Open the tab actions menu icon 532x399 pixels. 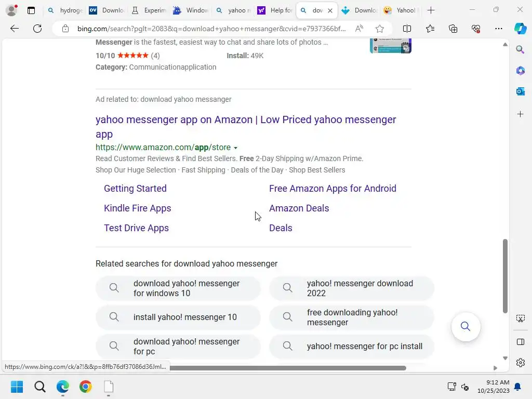pos(31,10)
